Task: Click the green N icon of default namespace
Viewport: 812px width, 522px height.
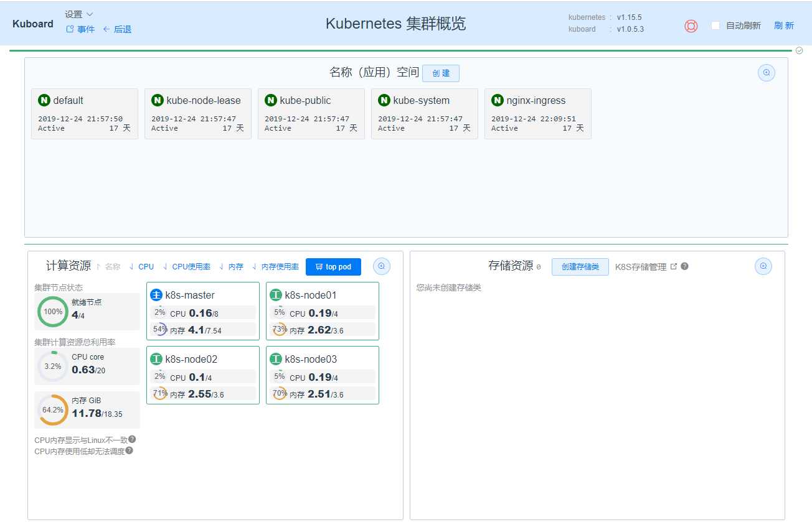Action: tap(44, 100)
